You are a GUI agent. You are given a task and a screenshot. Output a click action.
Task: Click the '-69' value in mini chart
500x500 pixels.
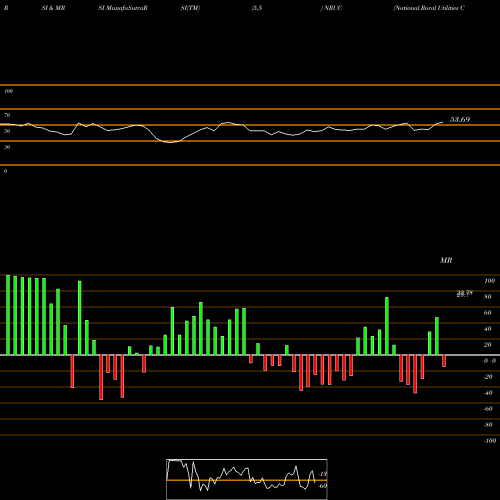(323, 486)
